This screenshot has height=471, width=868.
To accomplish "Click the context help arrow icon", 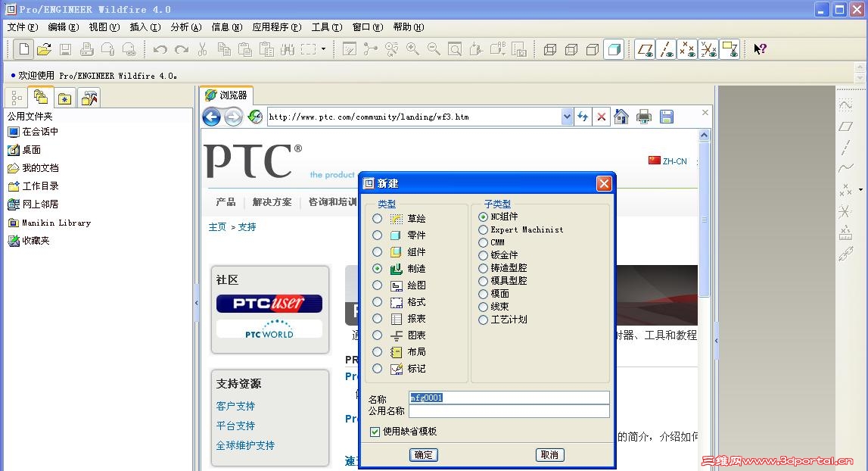I will (x=760, y=49).
